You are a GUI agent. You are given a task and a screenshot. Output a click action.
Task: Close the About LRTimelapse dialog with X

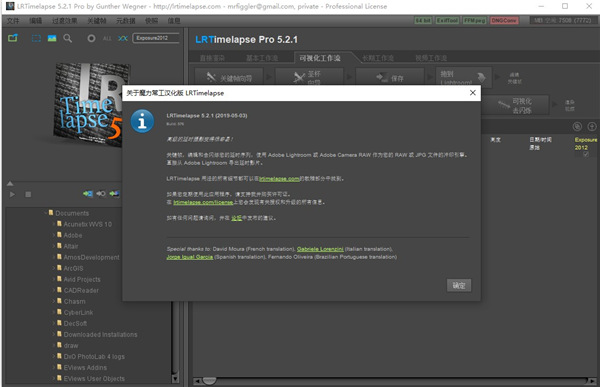473,93
